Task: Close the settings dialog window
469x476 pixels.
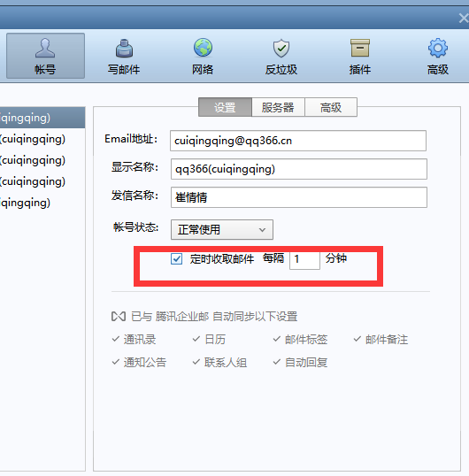Action: point(463,19)
